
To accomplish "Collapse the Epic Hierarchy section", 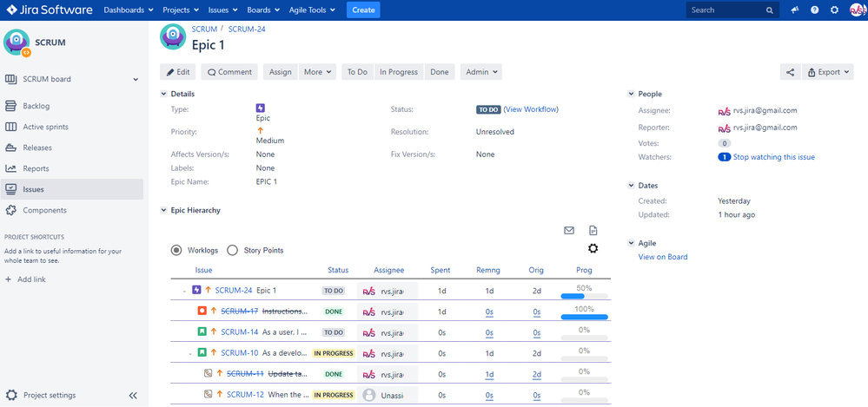I will 163,210.
